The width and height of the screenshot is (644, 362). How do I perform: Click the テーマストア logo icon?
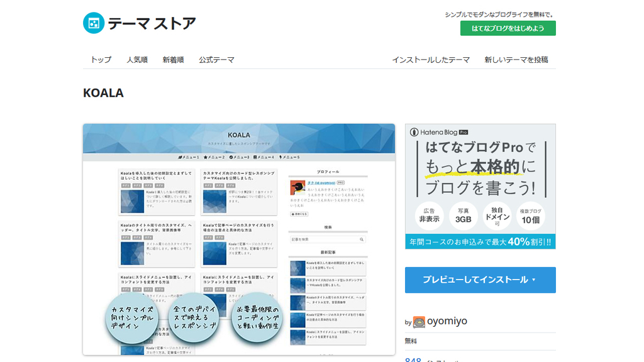pyautogui.click(x=94, y=23)
